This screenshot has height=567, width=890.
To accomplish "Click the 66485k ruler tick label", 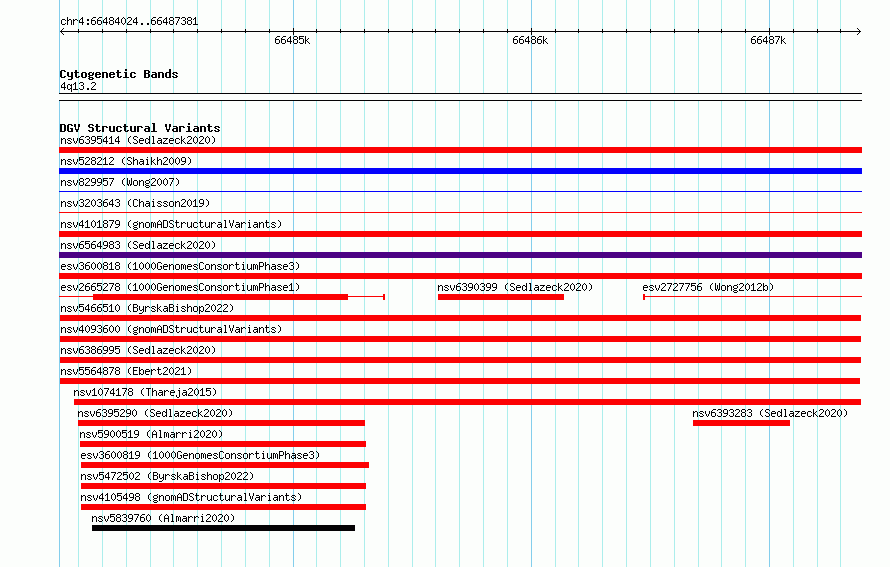I will 292,40.
